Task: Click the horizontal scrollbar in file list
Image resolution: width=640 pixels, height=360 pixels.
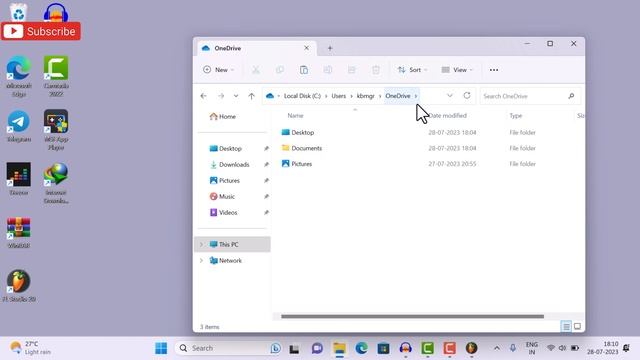Action: (x=412, y=316)
